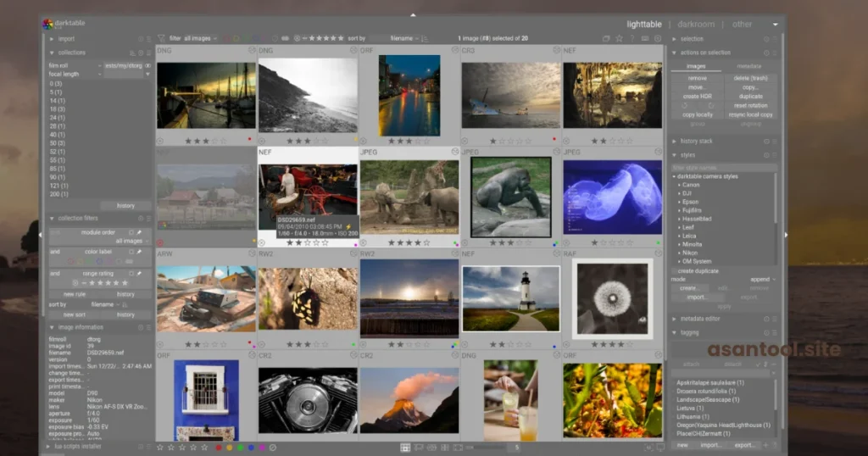The image size is (868, 456).
Task: Reset the tagging module
Action: (766, 333)
